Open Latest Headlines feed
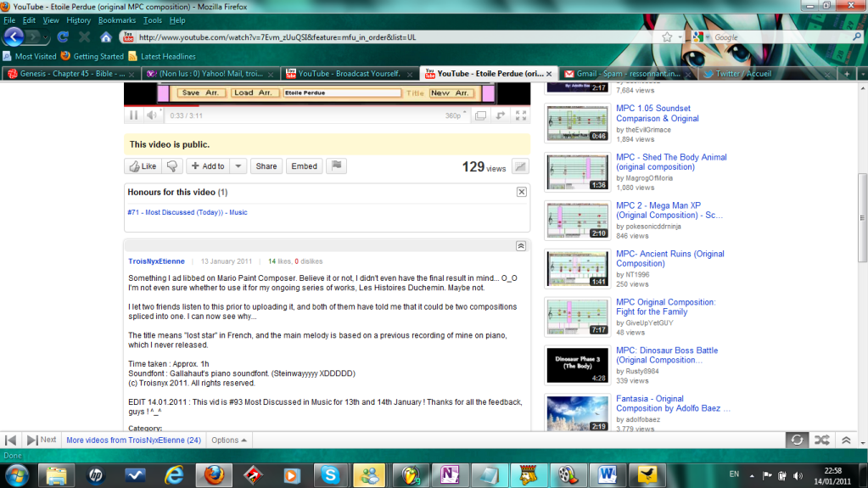 click(162, 57)
